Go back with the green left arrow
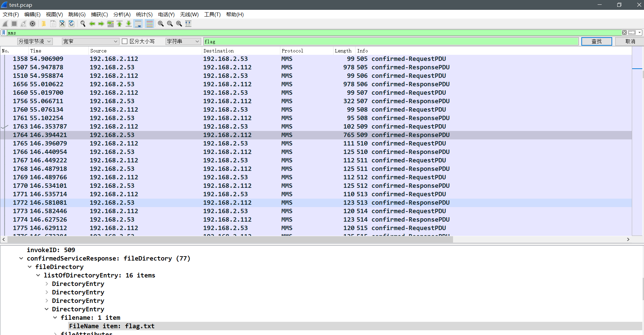Image resolution: width=644 pixels, height=335 pixels. tap(92, 24)
